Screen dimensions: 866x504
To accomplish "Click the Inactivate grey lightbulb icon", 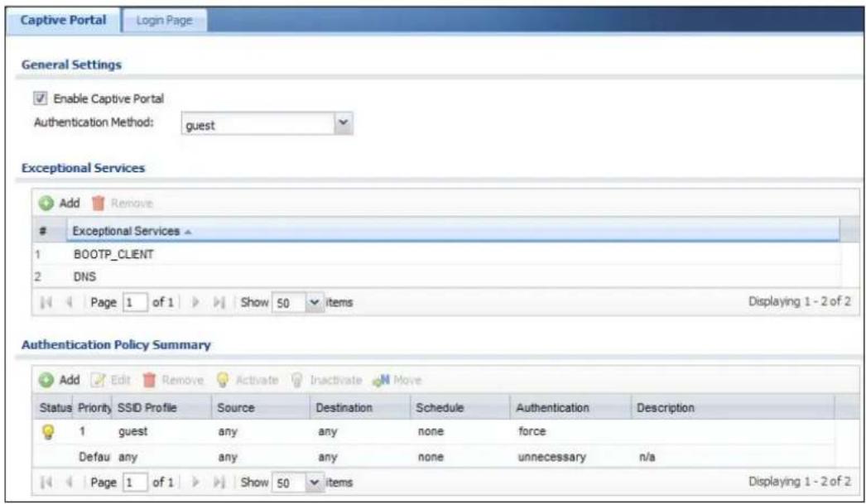I will click(x=296, y=380).
